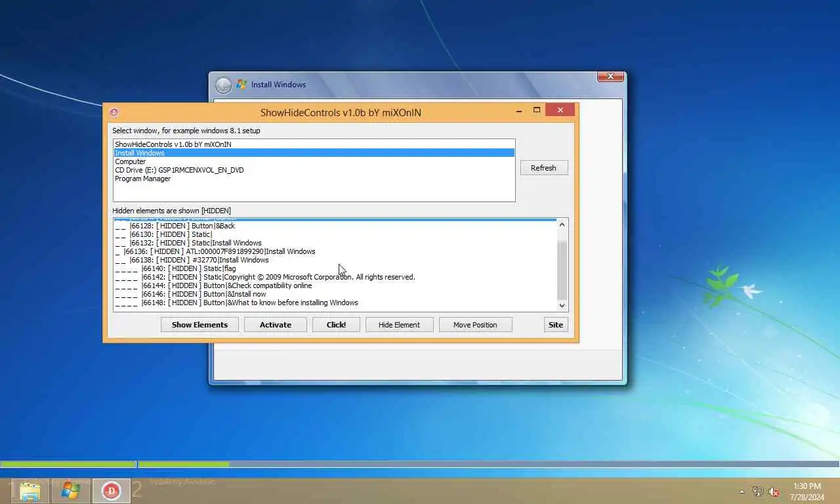
Task: Click the Hide Element button
Action: pos(399,324)
